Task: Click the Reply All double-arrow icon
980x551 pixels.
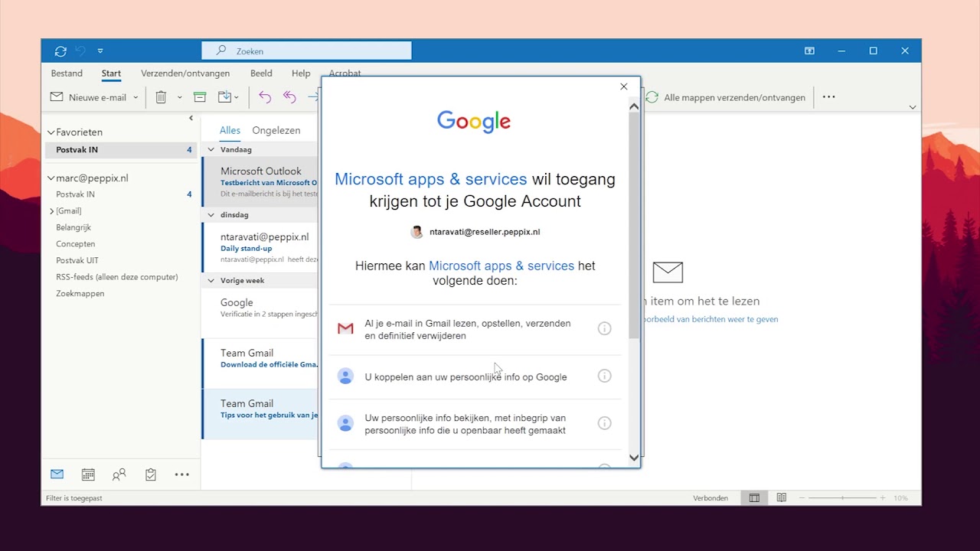Action: [x=289, y=97]
